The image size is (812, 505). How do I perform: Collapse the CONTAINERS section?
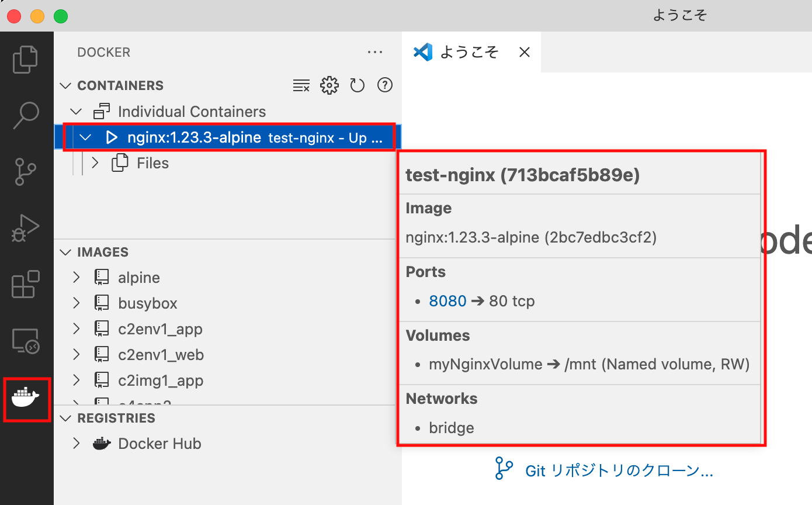(66, 85)
